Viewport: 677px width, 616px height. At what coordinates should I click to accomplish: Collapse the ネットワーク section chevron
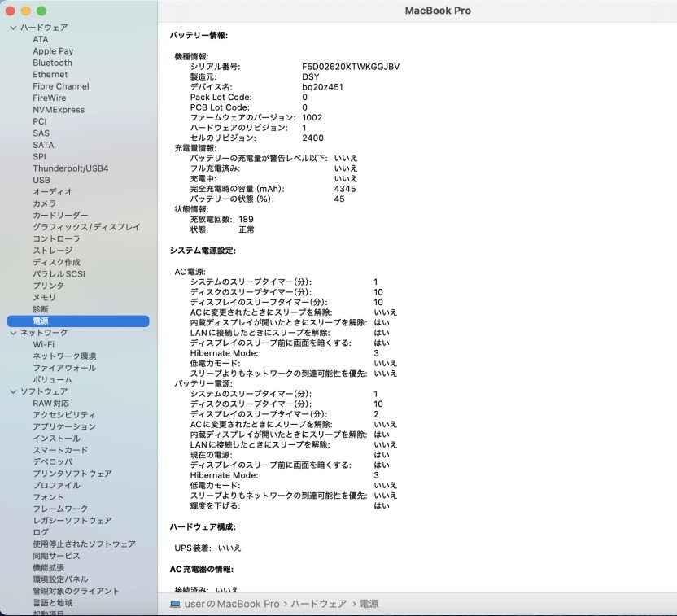point(13,333)
